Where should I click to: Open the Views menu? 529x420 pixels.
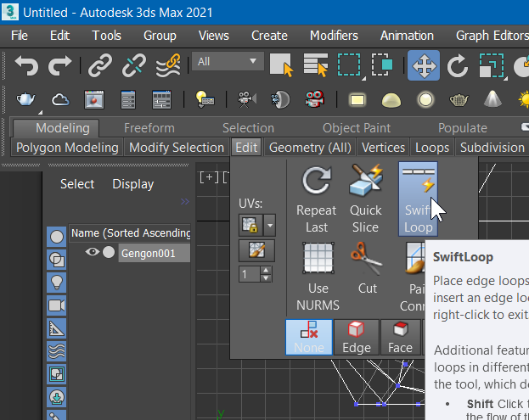tap(214, 36)
